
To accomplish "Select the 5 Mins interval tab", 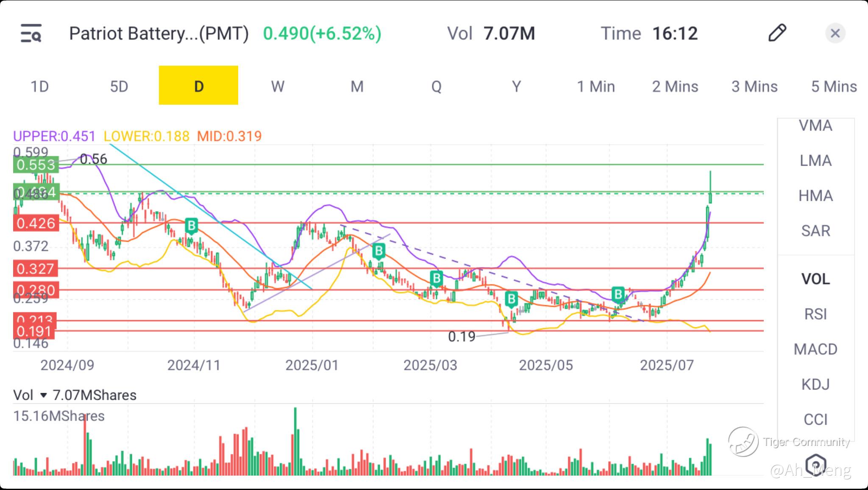I will pyautogui.click(x=833, y=86).
